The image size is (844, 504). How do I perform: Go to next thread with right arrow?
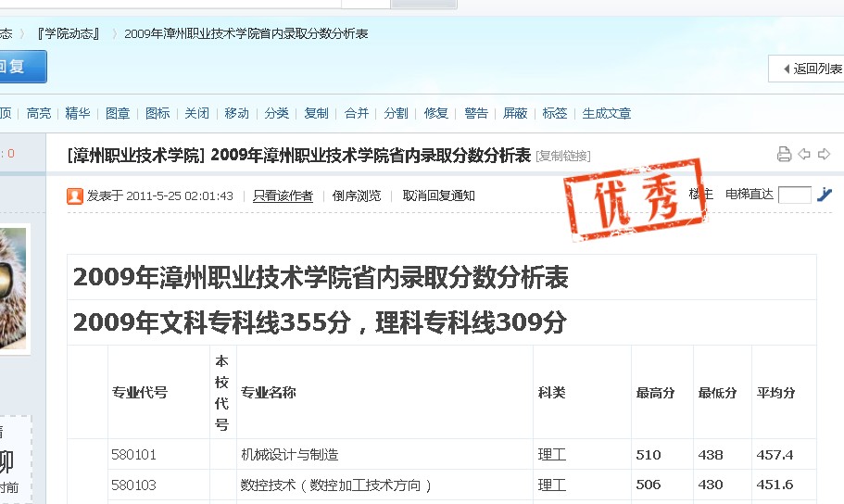[x=825, y=155]
